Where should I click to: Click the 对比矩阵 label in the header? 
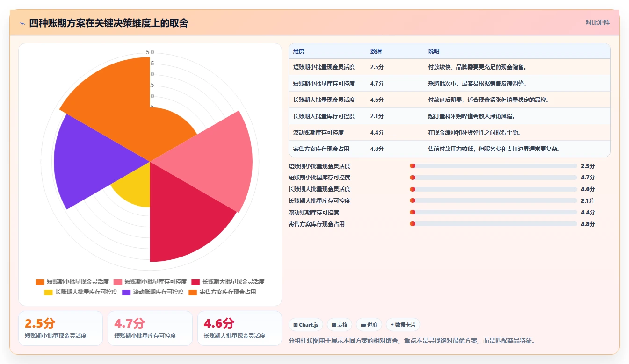coord(597,22)
